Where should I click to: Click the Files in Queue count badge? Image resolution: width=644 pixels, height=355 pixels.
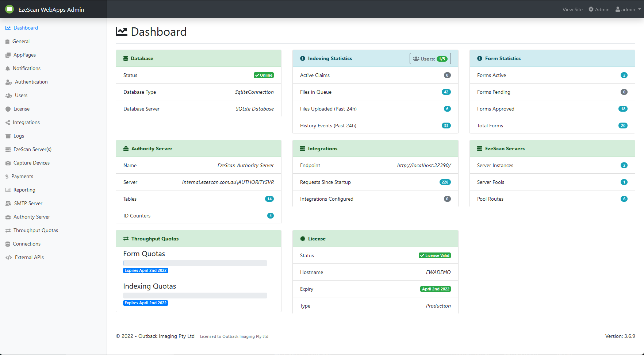coord(446,92)
